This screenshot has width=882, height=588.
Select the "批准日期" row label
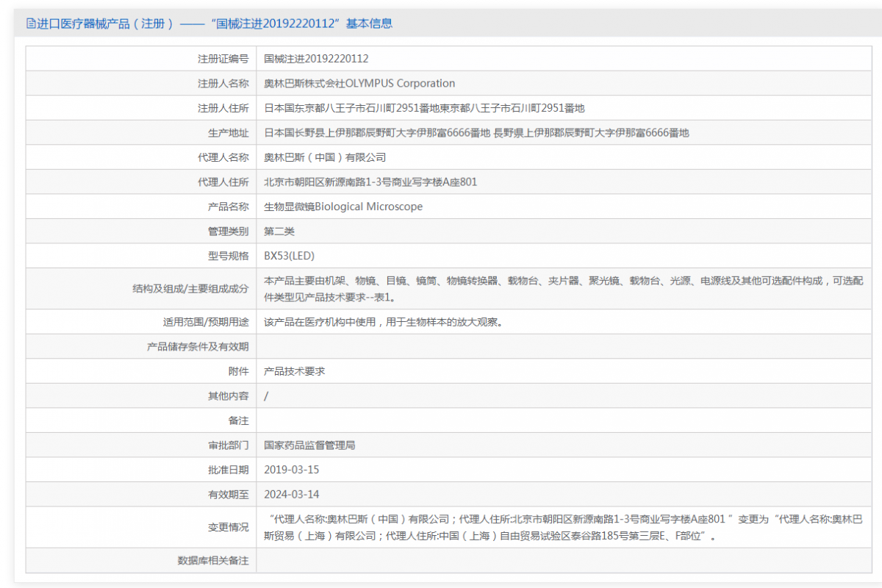(229, 470)
